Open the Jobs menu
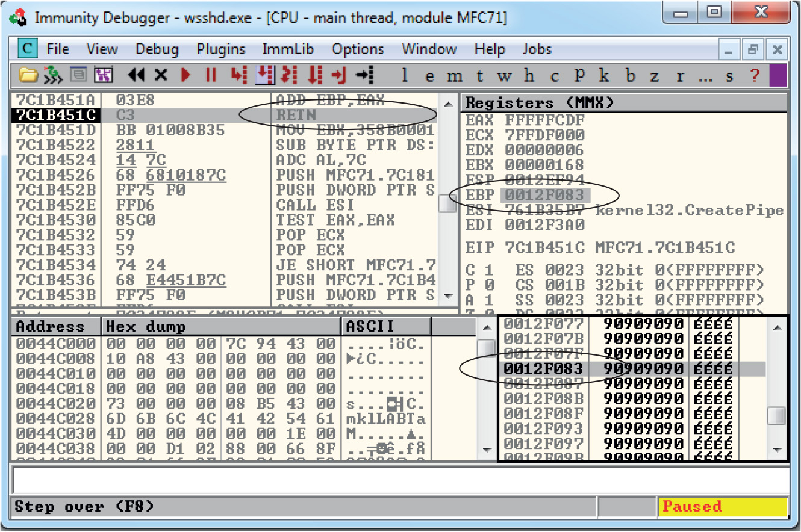This screenshot has height=532, width=801. tap(537, 49)
